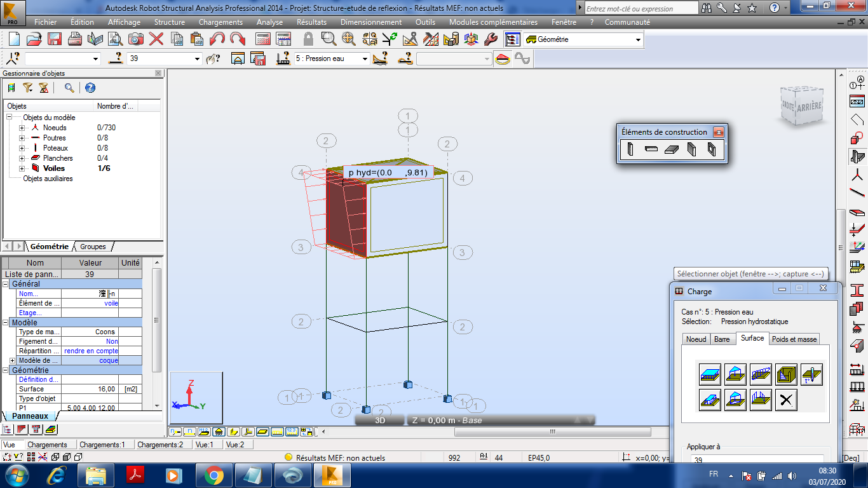Open the Modules complémentaires menu

pos(493,22)
